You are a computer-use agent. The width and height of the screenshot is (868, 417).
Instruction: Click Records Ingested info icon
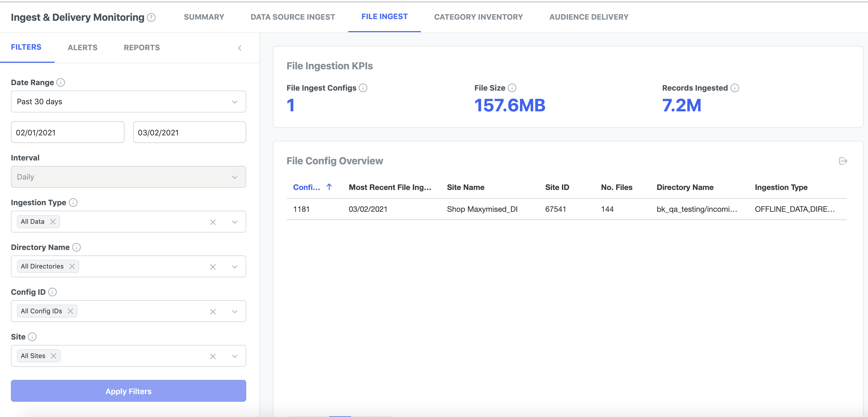click(735, 88)
